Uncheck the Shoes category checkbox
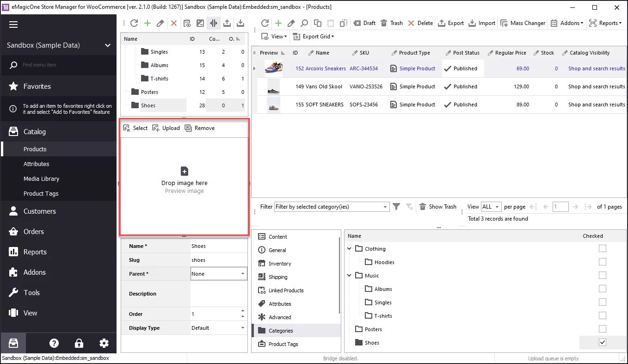 point(602,342)
